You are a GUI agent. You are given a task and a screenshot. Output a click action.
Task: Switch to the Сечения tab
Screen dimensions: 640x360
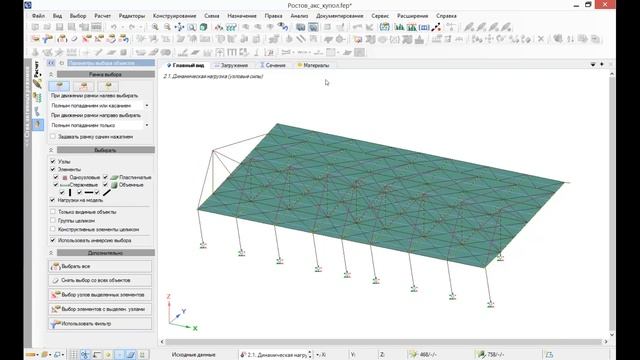[273, 65]
